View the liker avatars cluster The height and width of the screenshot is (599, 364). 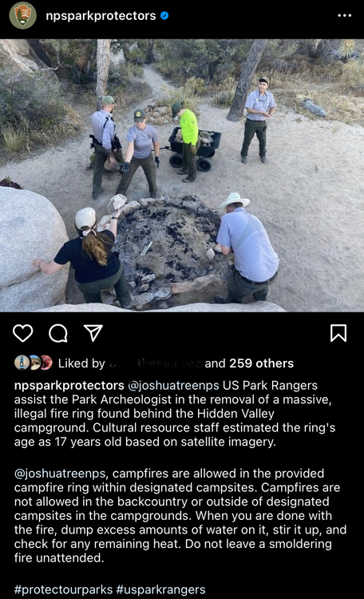click(x=34, y=363)
